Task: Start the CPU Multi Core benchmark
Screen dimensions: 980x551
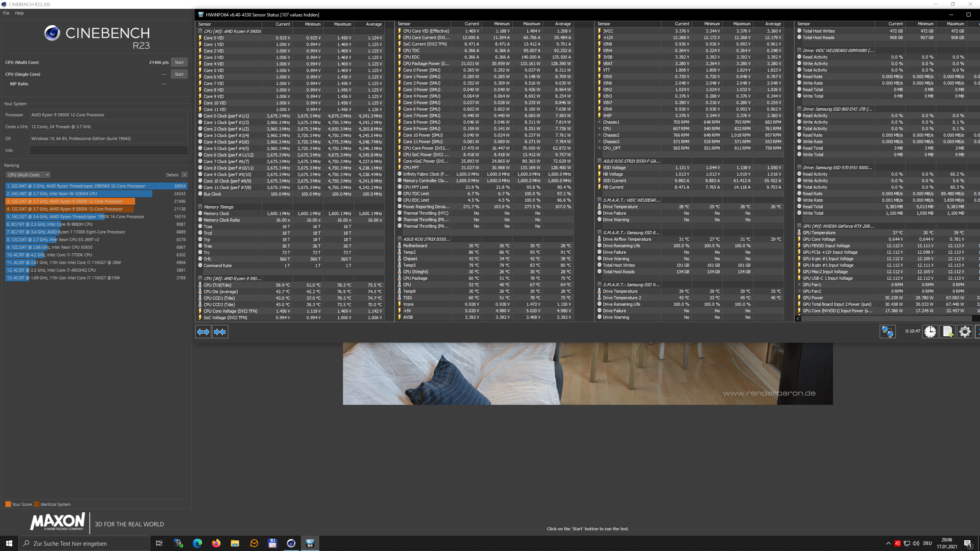Action: point(179,62)
